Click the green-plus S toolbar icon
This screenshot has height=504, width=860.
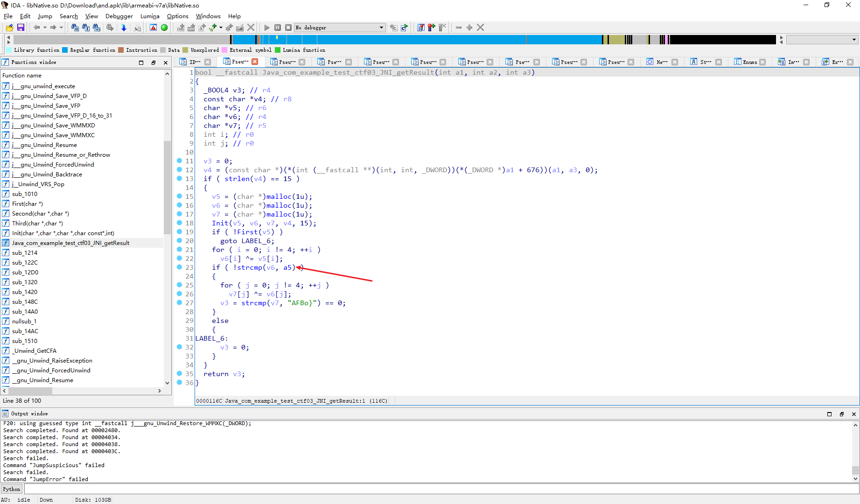tap(213, 28)
